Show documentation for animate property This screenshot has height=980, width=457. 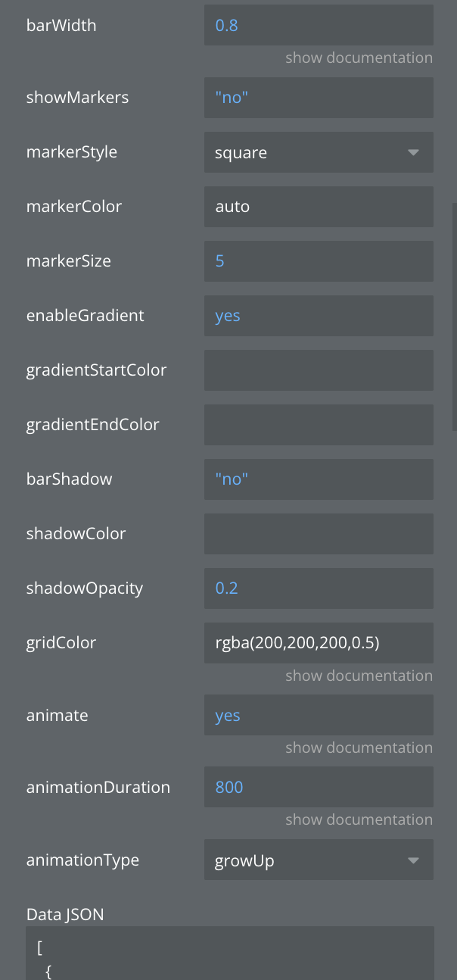359,747
